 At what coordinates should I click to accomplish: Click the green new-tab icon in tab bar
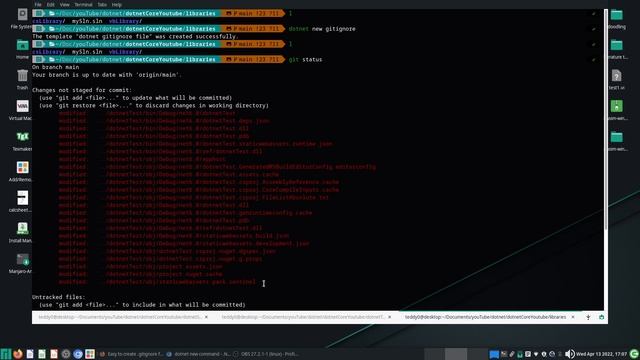[x=601, y=317]
